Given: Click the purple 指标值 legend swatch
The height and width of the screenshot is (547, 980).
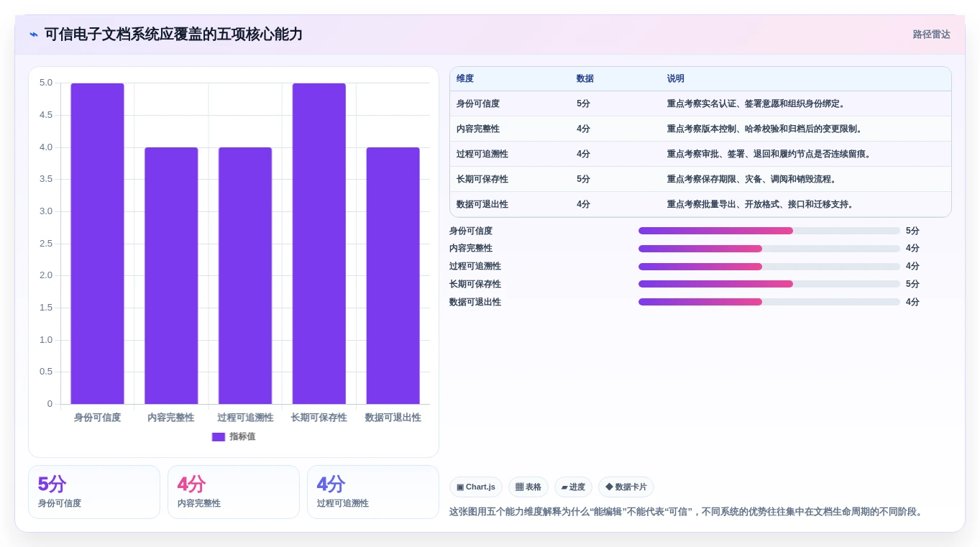Looking at the screenshot, I should coord(219,437).
